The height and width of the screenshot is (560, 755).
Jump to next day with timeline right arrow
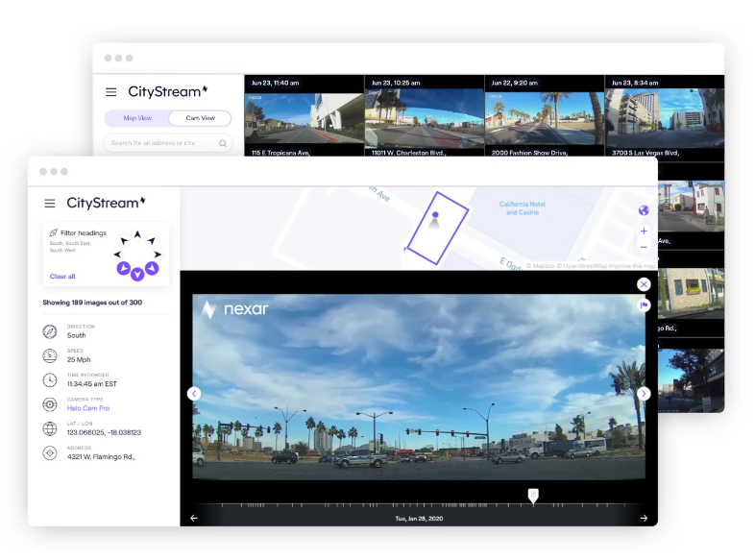tap(644, 518)
